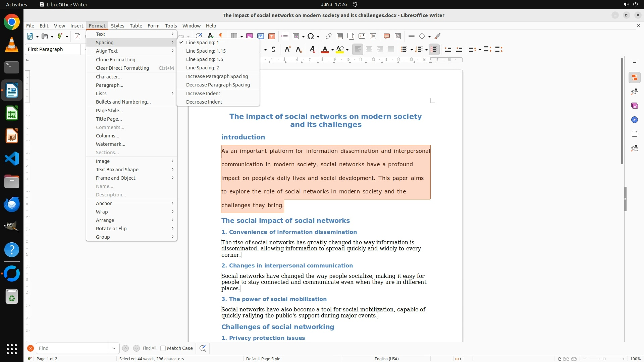This screenshot has width=644, height=362.
Task: Expand the Unordered List dropdown arrow
Action: point(412,50)
